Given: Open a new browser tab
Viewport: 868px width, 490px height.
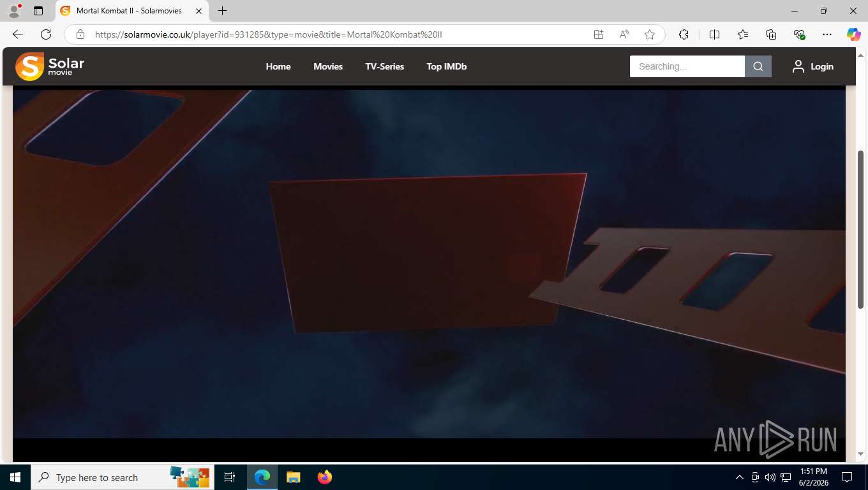Looking at the screenshot, I should 222,11.
